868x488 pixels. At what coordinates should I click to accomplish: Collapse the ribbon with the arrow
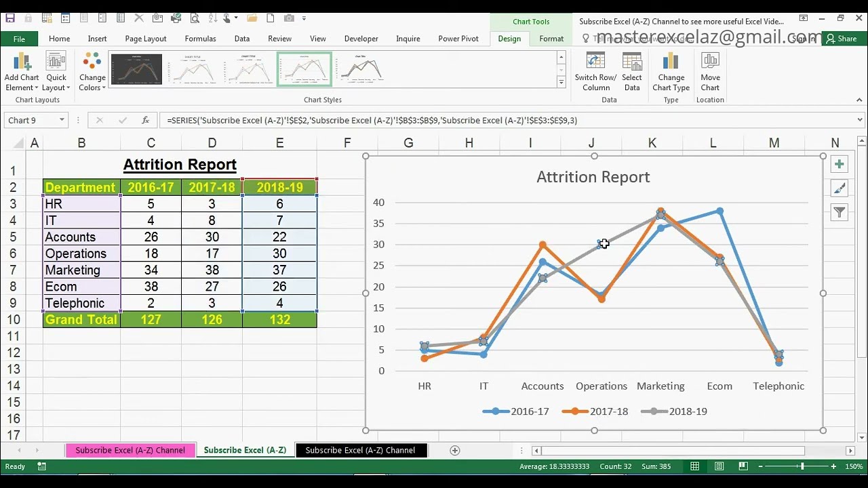[x=860, y=100]
